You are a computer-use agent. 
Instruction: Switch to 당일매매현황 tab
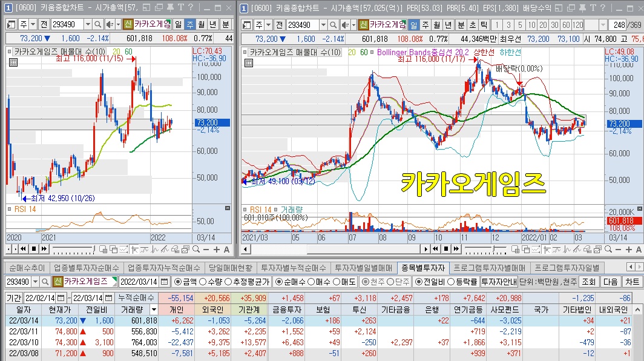point(231,268)
